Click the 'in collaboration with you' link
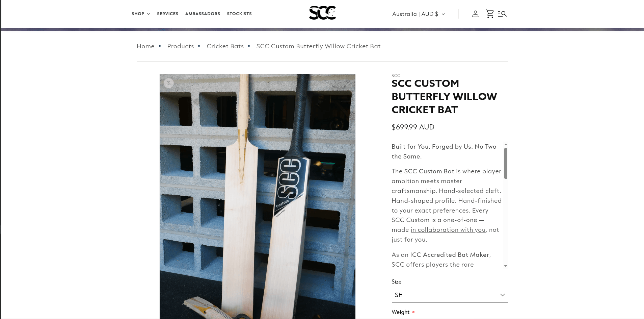644x319 pixels. click(448, 230)
